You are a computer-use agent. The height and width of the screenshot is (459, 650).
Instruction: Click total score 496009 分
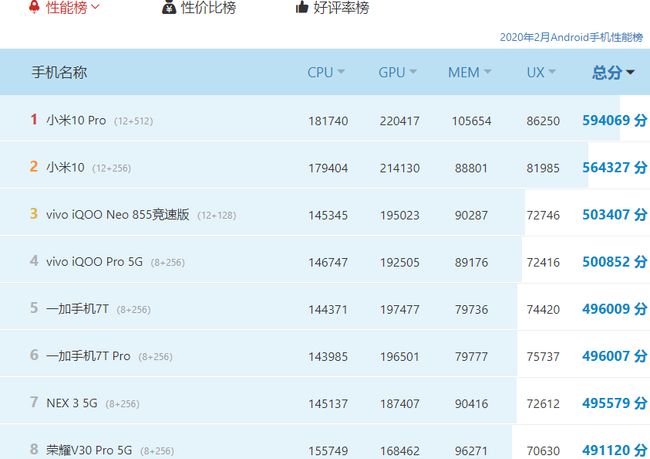point(614,309)
